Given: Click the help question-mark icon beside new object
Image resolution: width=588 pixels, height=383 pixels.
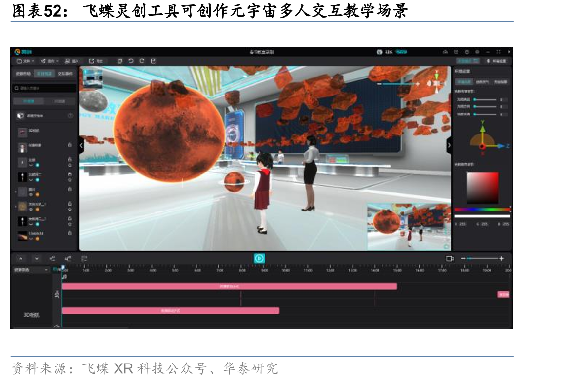Looking at the screenshot, I should 70,116.
